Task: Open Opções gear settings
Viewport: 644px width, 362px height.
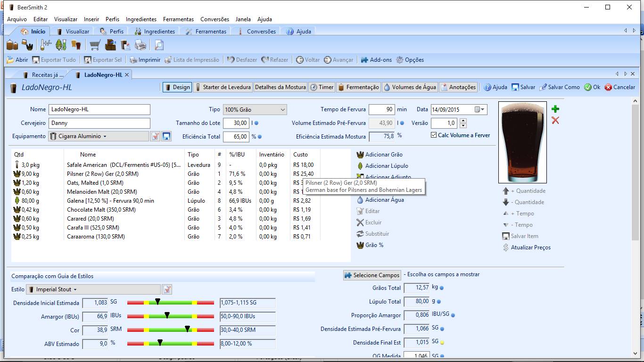Action: (410, 60)
